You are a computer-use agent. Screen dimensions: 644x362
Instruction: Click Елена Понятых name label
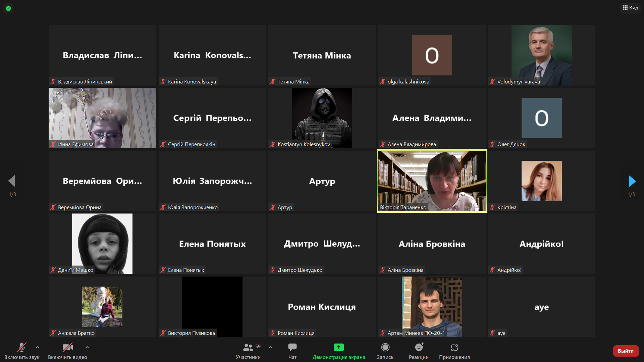click(x=186, y=270)
